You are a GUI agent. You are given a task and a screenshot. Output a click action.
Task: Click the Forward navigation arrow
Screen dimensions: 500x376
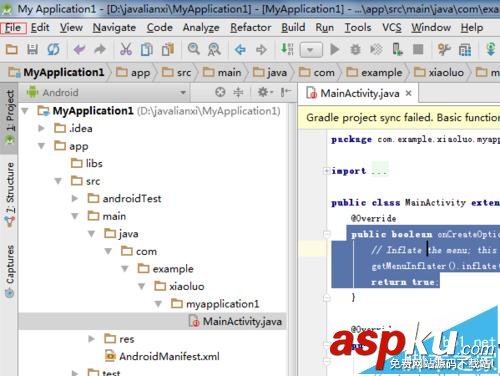[x=261, y=50]
